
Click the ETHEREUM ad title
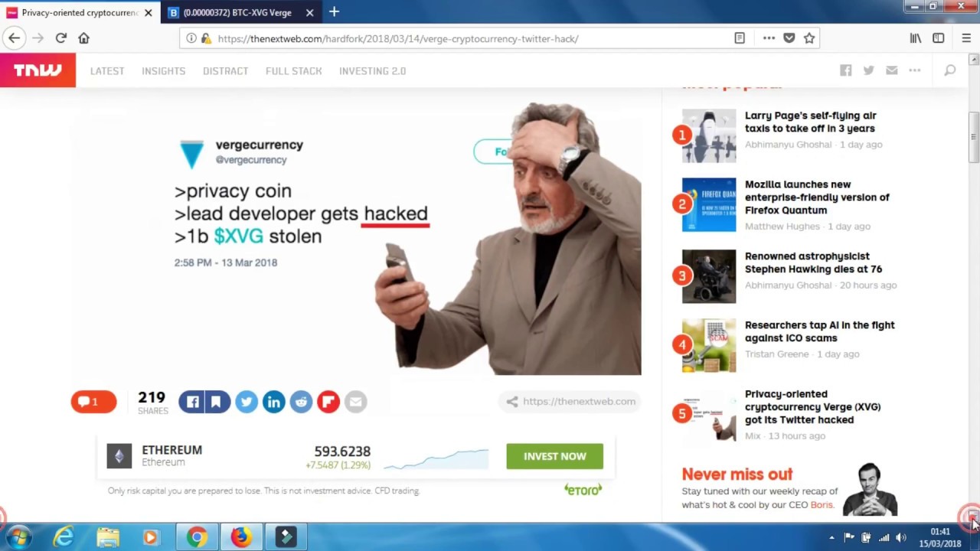pyautogui.click(x=171, y=450)
